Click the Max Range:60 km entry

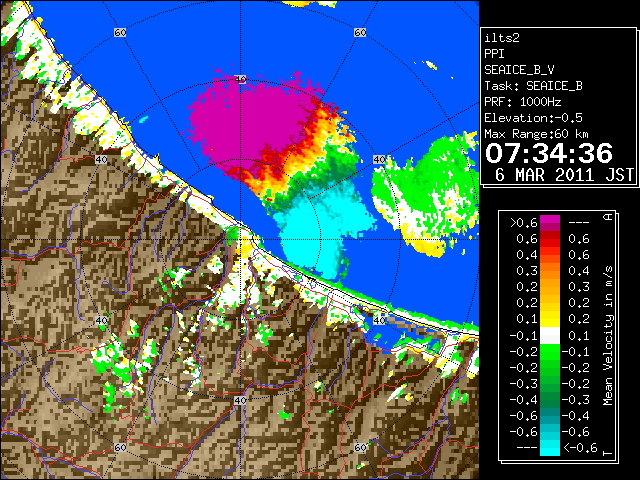tap(536, 134)
